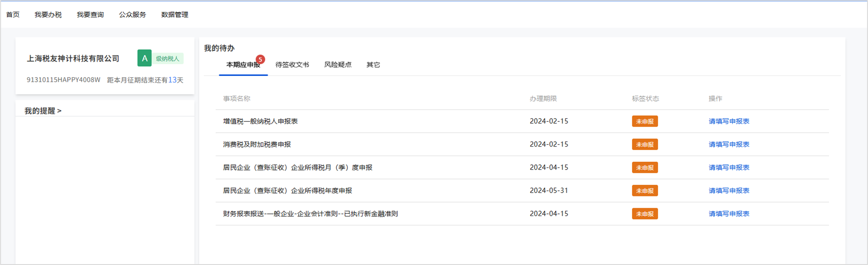
Task: Click 请填写申报表 for 增值税一般纳税人申报表
Action: (x=729, y=121)
